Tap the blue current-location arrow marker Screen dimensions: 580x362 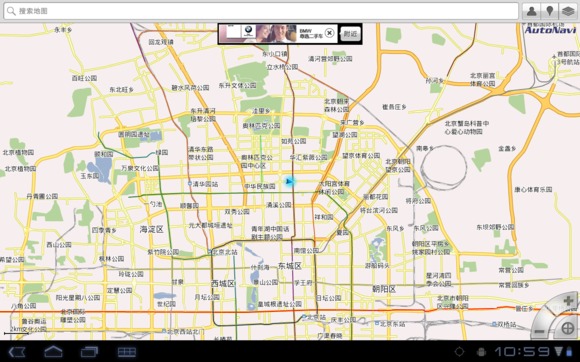tap(290, 182)
